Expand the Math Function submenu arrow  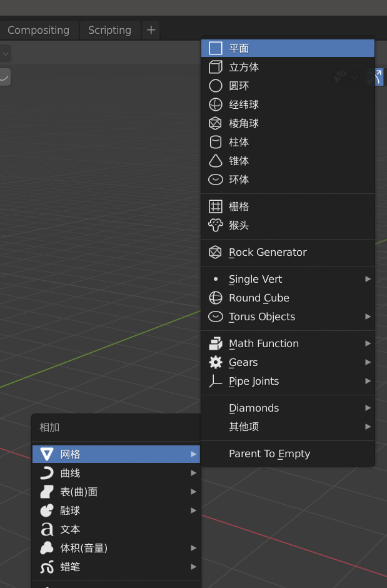point(368,343)
